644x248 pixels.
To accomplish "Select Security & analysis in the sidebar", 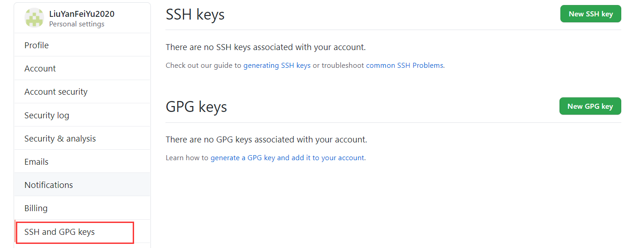I will pos(60,138).
